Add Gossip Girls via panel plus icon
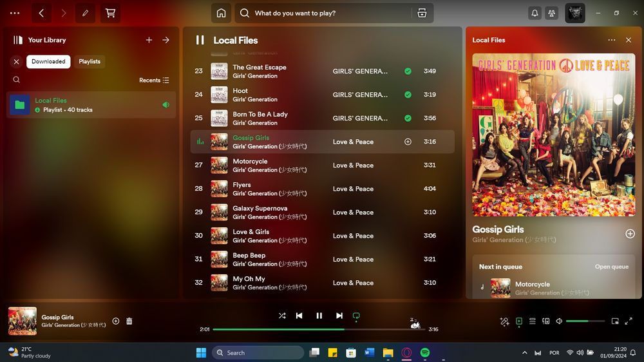The image size is (644, 362). tap(630, 234)
